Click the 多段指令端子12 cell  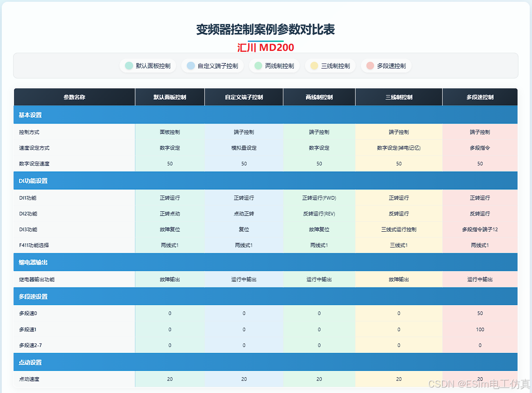480,229
